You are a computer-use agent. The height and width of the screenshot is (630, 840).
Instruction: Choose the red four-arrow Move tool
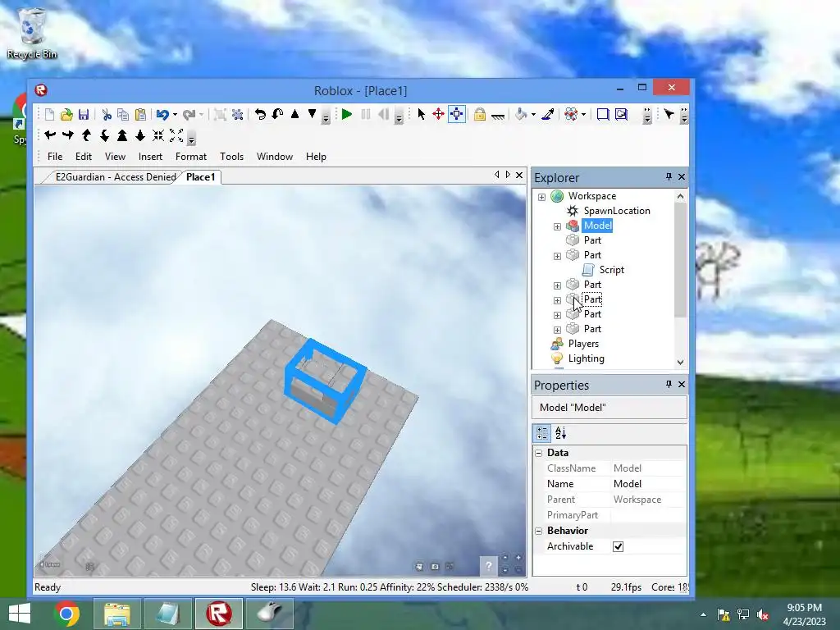pos(438,114)
